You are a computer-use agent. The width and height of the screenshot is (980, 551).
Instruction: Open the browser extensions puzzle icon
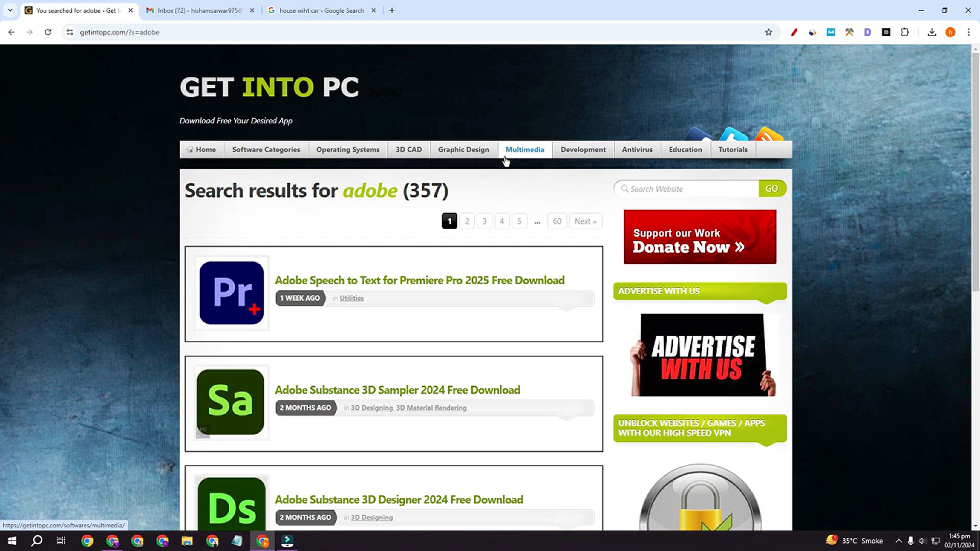904,32
